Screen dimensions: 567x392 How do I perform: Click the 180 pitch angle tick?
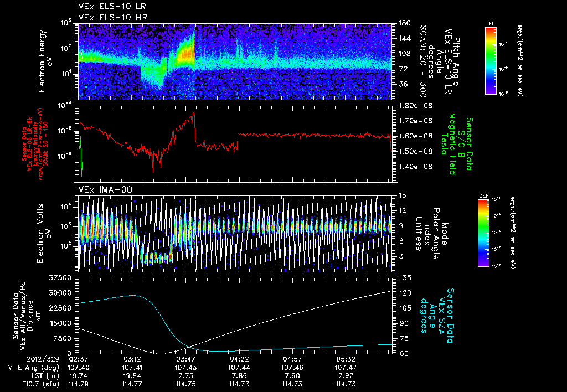coord(405,23)
